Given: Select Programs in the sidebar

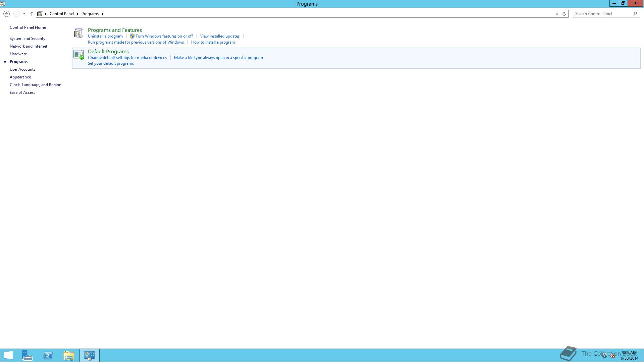Looking at the screenshot, I should (x=19, y=62).
